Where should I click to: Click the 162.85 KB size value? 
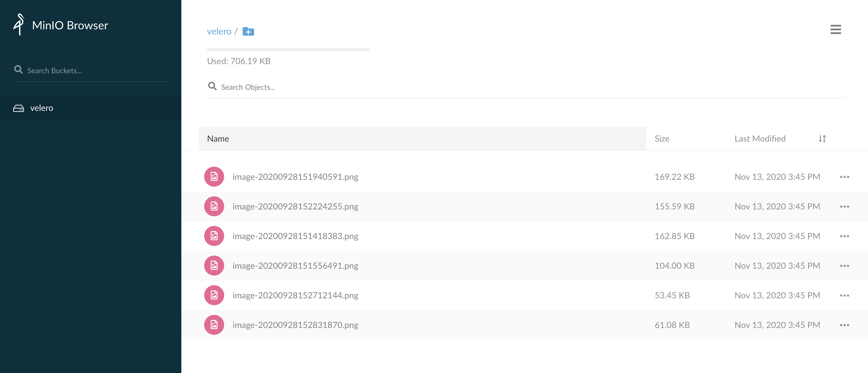675,236
